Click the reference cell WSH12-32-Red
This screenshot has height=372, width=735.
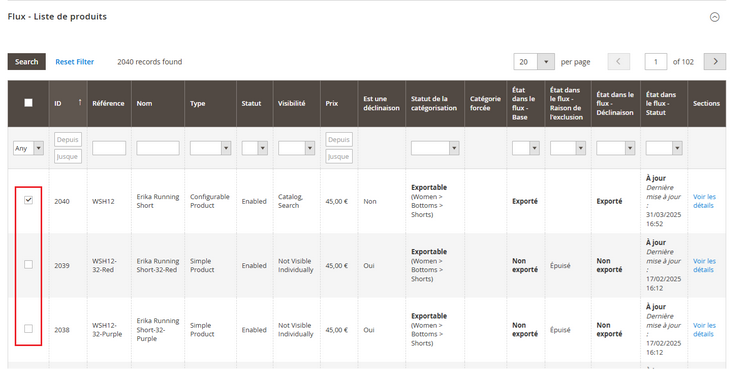tap(105, 265)
